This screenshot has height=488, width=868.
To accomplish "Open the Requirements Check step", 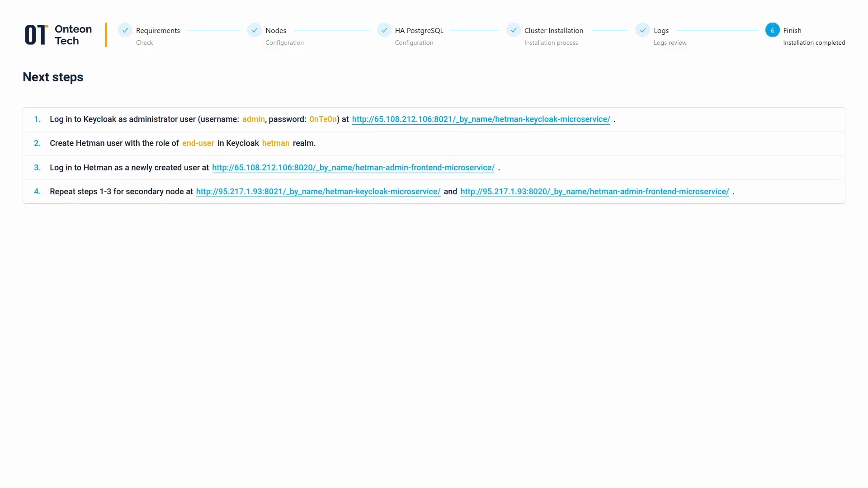I will pyautogui.click(x=157, y=30).
